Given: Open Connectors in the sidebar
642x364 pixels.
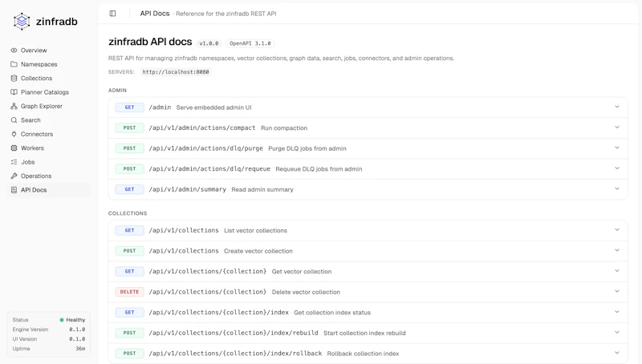Looking at the screenshot, I should [49, 134].
